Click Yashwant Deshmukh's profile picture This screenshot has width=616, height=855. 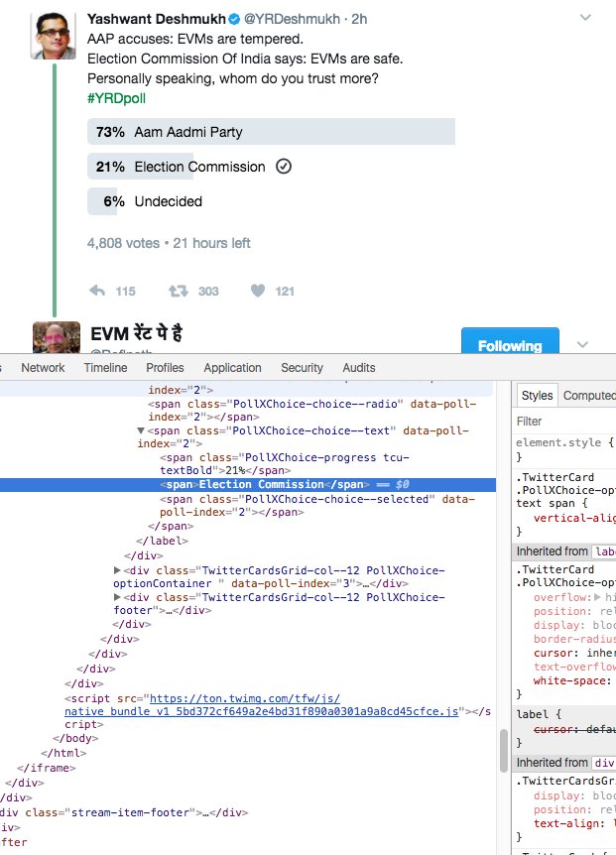point(53,36)
